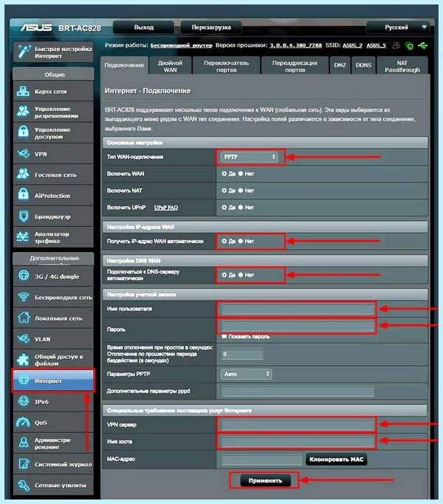Click the Беспроводной роутер mode link
Image resolution: width=443 pixels, height=504 pixels.
[x=182, y=45]
